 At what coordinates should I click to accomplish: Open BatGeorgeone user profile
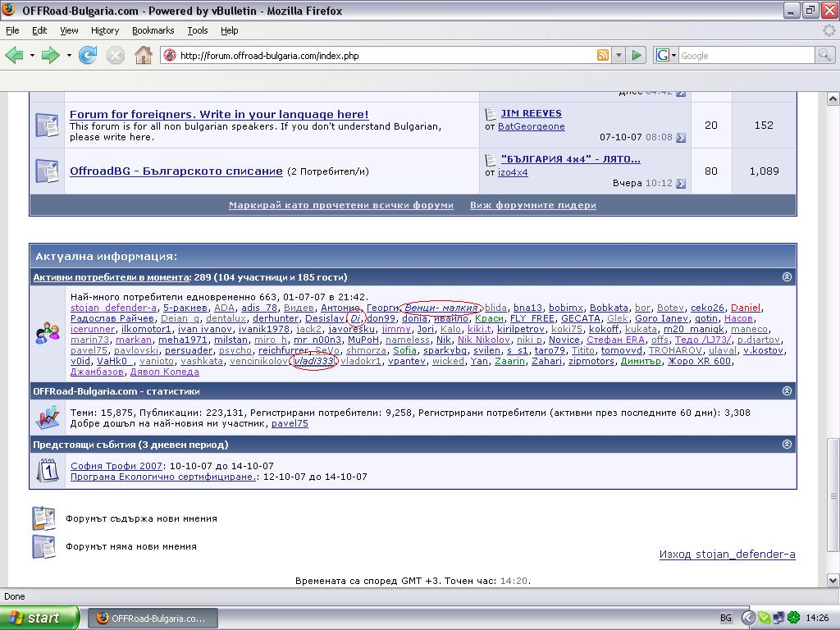tap(531, 126)
